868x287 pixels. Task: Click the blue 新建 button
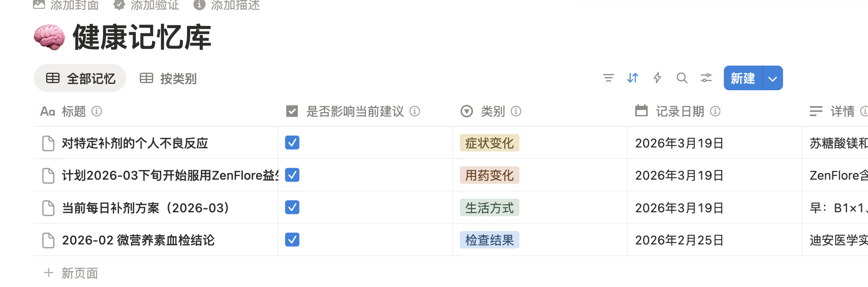[x=743, y=78]
